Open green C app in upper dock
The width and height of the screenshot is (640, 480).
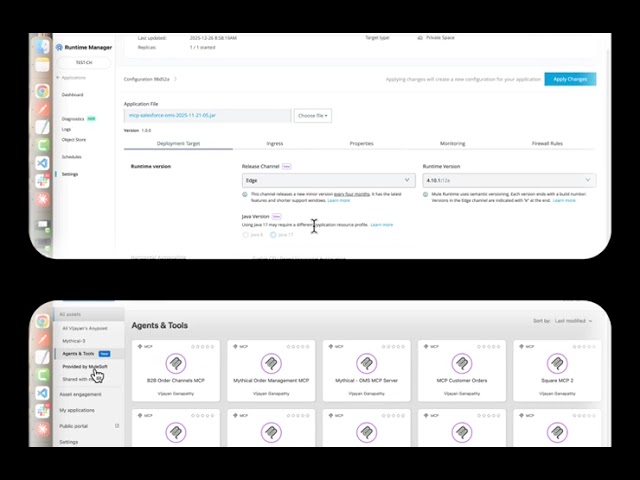tap(42, 145)
